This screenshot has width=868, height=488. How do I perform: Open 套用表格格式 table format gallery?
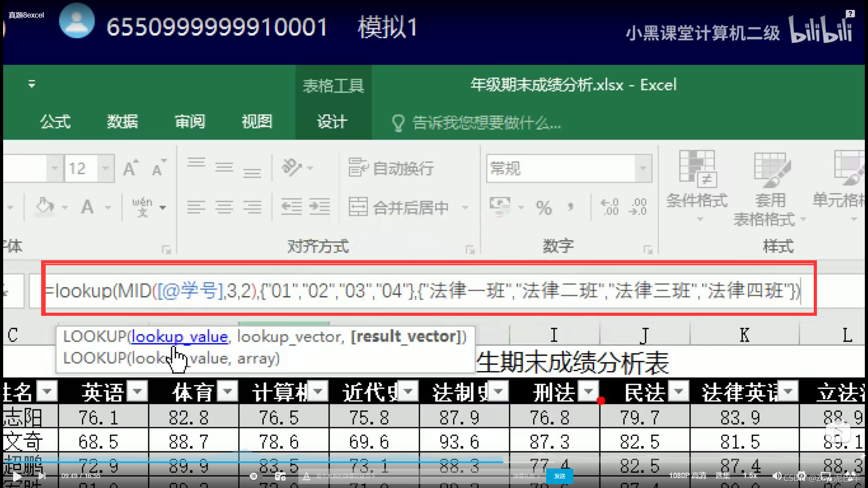click(770, 189)
